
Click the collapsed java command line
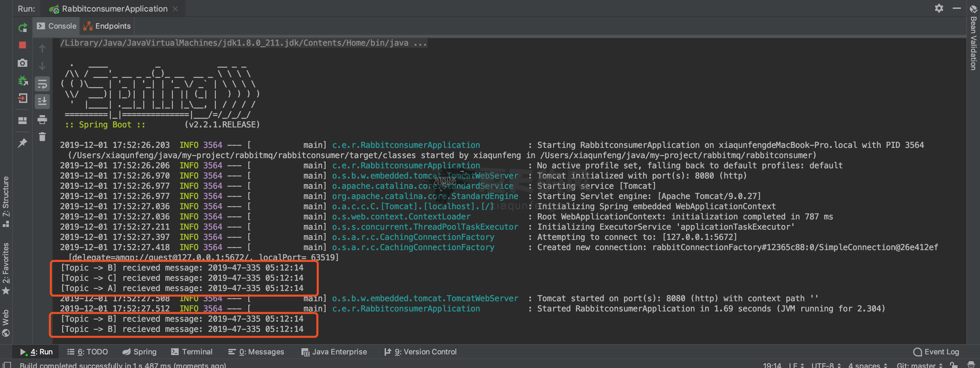click(243, 43)
